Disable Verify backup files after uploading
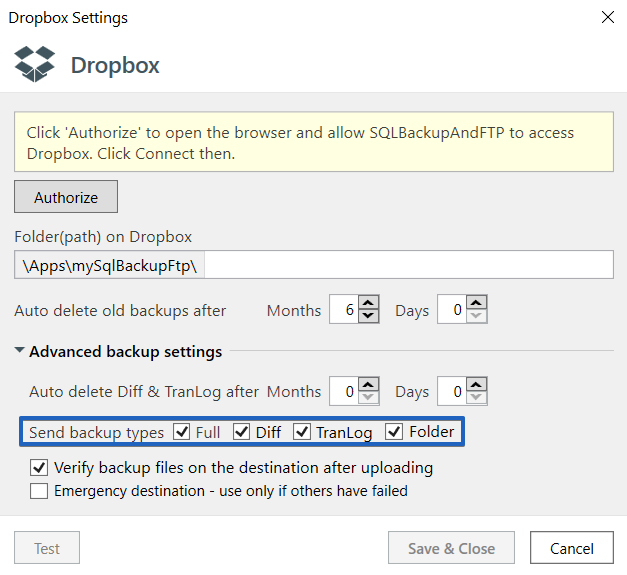627x575 pixels. (x=39, y=467)
